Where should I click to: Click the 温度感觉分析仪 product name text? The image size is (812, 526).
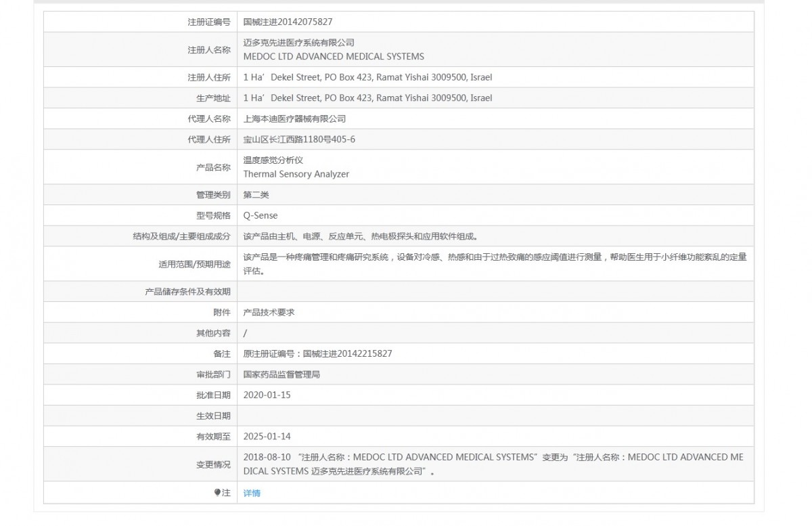[x=273, y=160]
